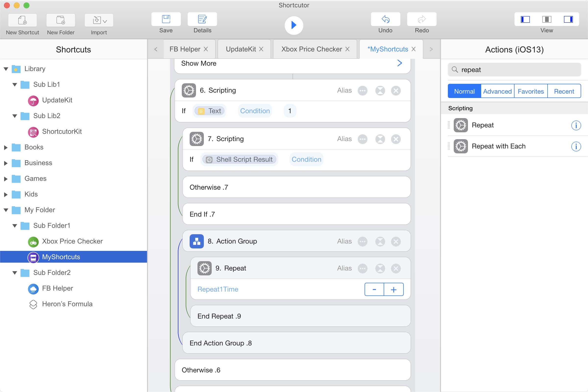Toggle right sidebar panel in View
This screenshot has height=392, width=588.
(x=568, y=19)
